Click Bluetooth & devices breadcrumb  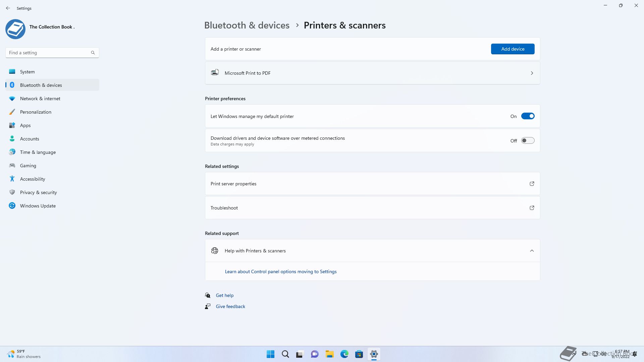[247, 25]
